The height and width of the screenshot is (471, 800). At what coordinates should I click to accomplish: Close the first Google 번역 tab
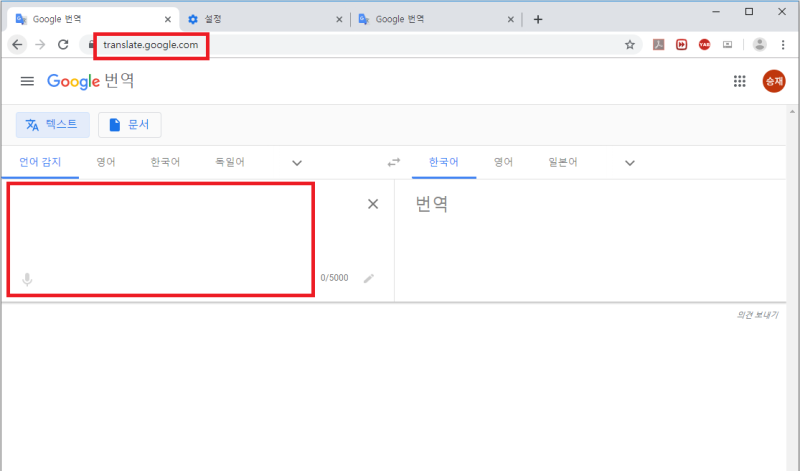click(x=167, y=19)
